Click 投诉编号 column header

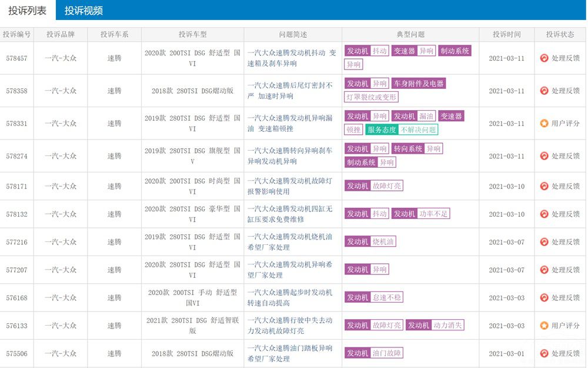pos(16,35)
